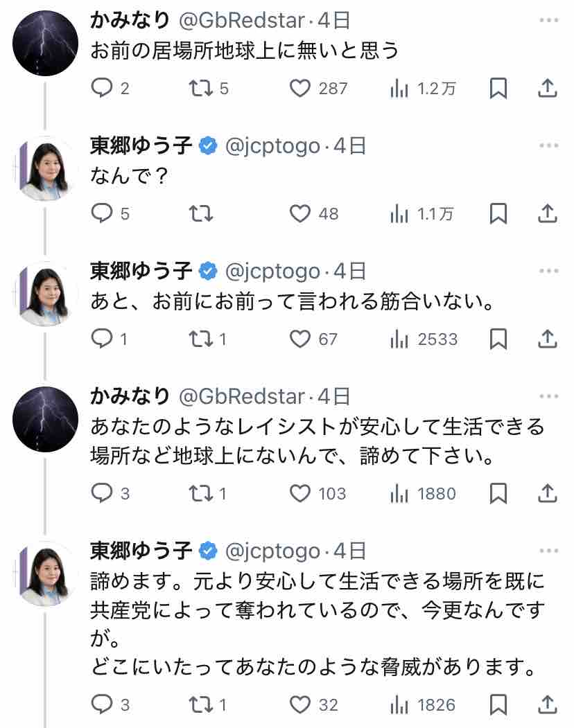
Task: Retweet the tweet with 67 likes
Action: pyautogui.click(x=201, y=339)
